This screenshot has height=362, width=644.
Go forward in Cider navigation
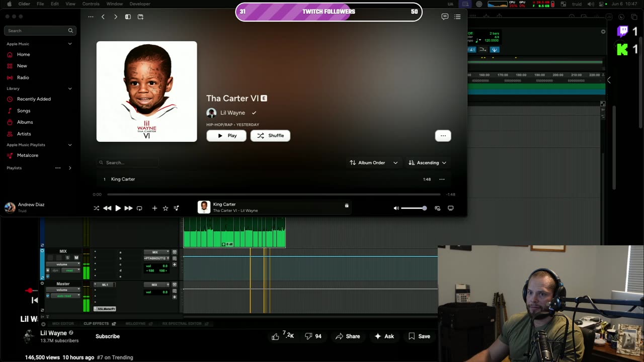pyautogui.click(x=115, y=17)
